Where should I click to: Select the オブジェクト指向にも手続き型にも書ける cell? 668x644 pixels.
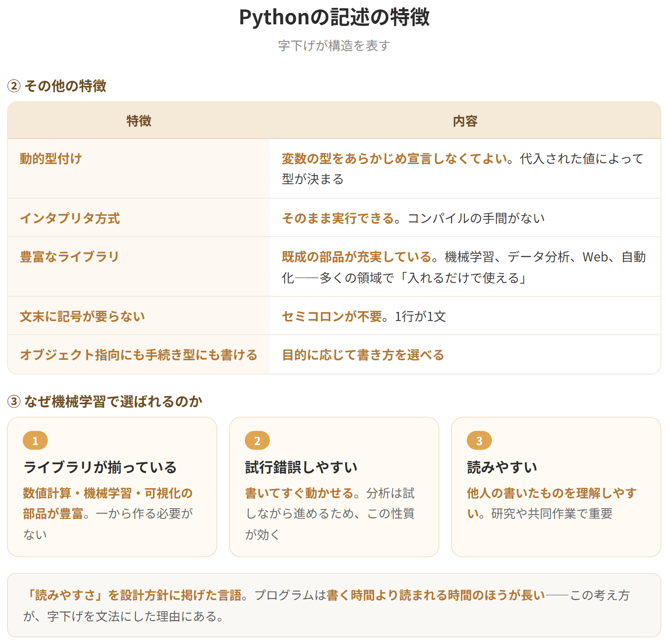[139, 354]
